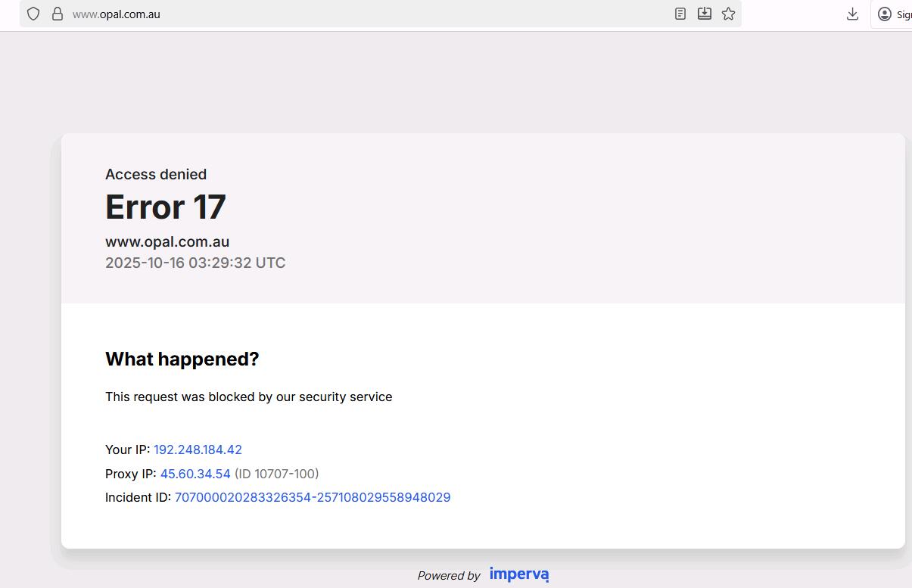Click the "Error 17" heading
The width and height of the screenshot is (912, 588).
(x=166, y=207)
